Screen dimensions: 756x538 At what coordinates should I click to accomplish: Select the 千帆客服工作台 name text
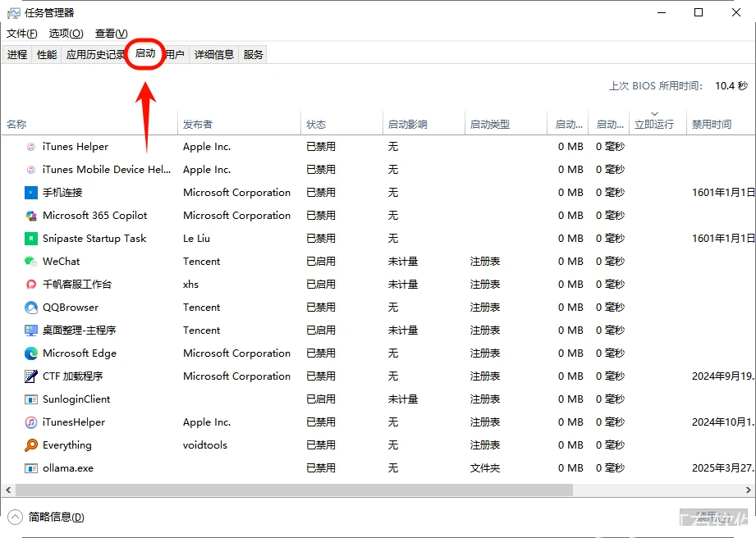pyautogui.click(x=77, y=285)
